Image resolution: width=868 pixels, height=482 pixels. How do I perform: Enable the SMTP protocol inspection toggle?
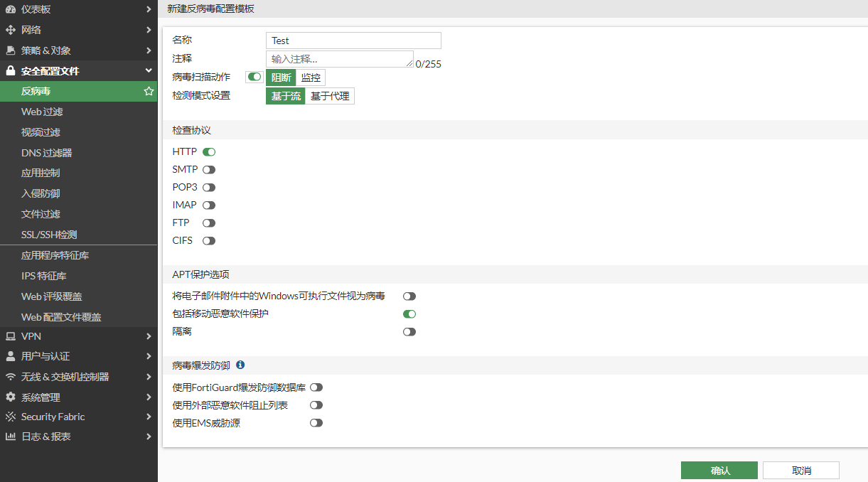[x=209, y=170]
